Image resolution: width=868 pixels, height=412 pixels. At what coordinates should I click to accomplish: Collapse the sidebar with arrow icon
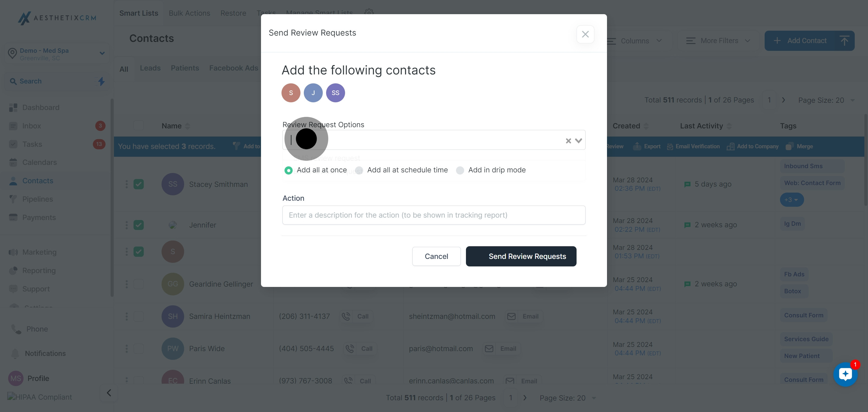coord(108,393)
